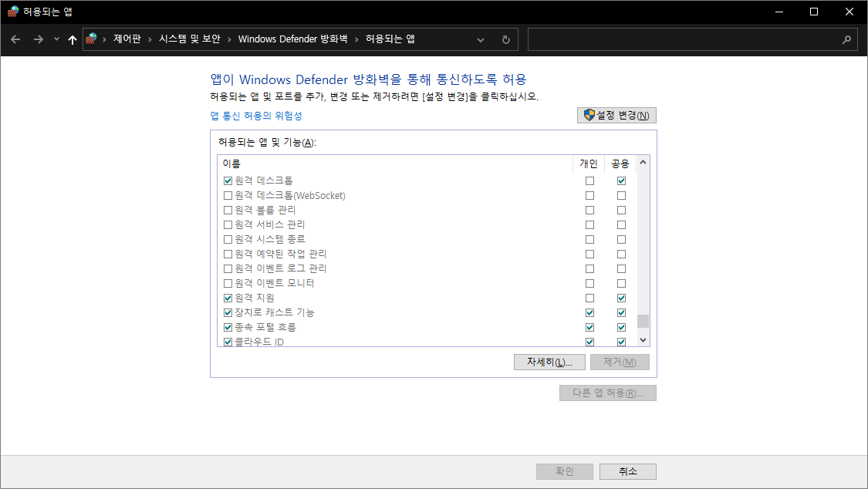Click 설정 변경 shield button

616,115
